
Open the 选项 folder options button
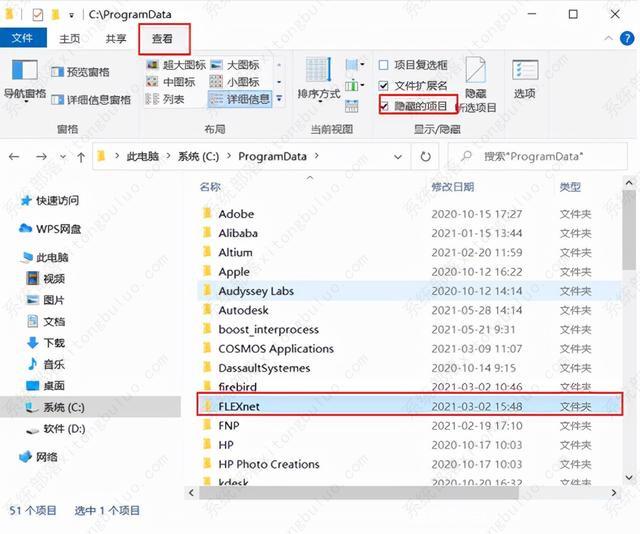pos(525,79)
